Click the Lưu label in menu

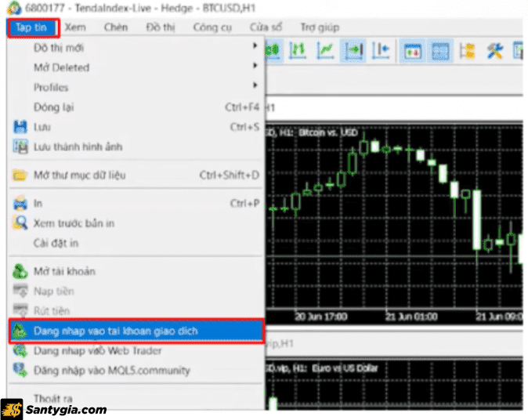42,127
